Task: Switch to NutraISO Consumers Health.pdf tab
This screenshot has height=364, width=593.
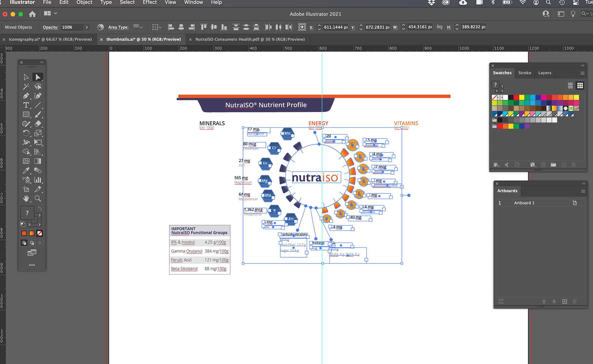Action: click(250, 39)
